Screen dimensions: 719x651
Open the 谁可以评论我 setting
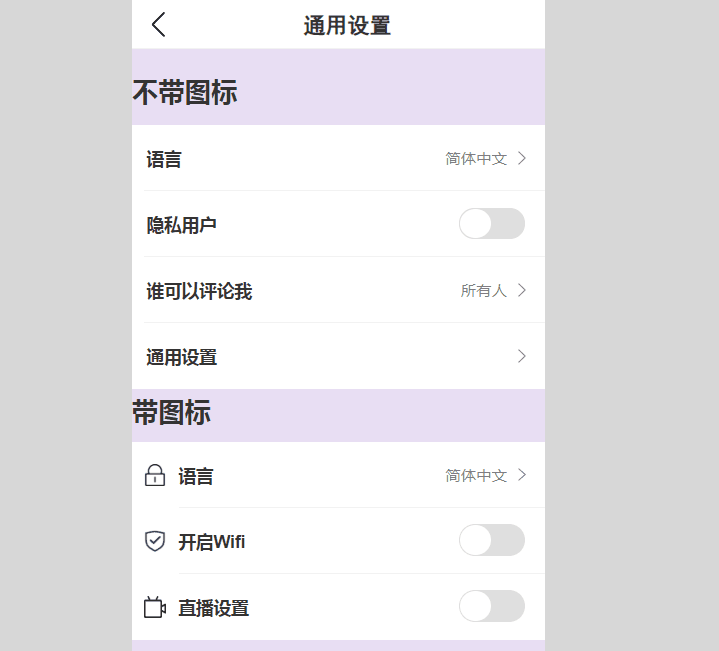[x=338, y=290]
